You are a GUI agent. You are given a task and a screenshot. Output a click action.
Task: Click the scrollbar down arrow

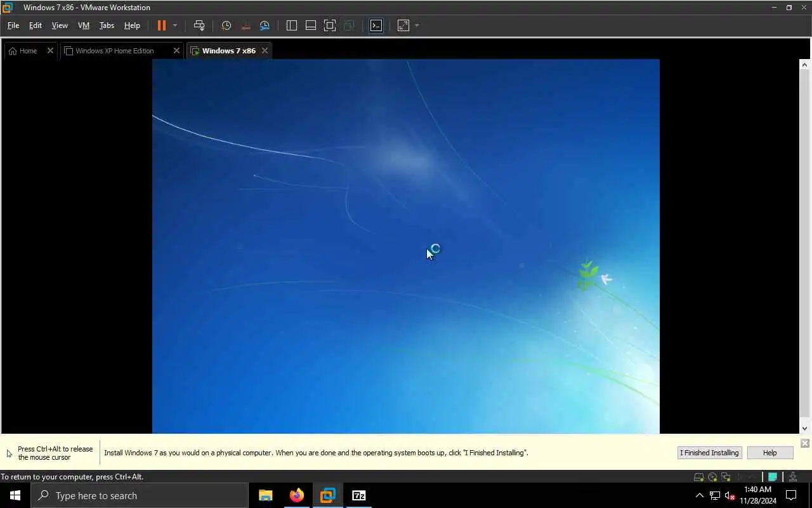point(804,429)
